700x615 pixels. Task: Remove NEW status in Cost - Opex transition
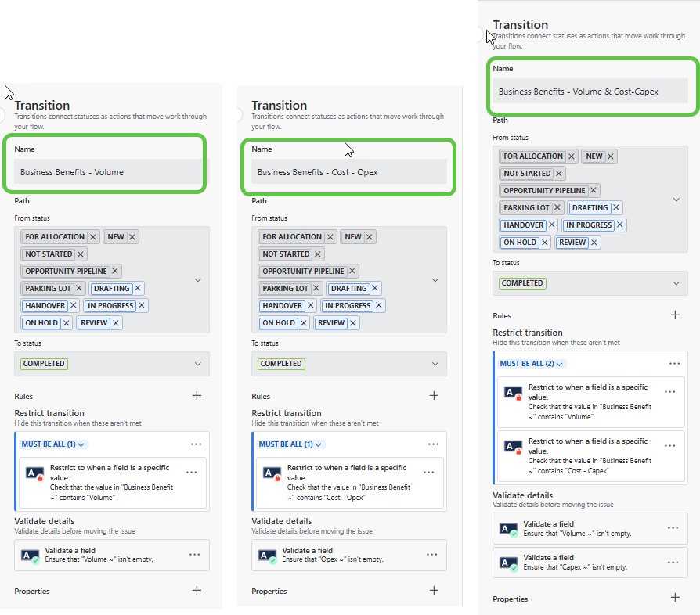pyautogui.click(x=370, y=237)
